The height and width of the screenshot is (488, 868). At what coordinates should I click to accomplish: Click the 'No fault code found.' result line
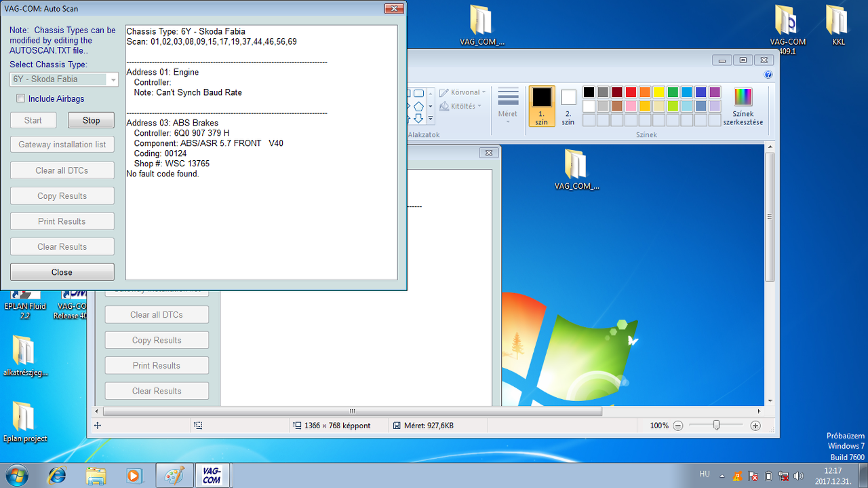163,174
